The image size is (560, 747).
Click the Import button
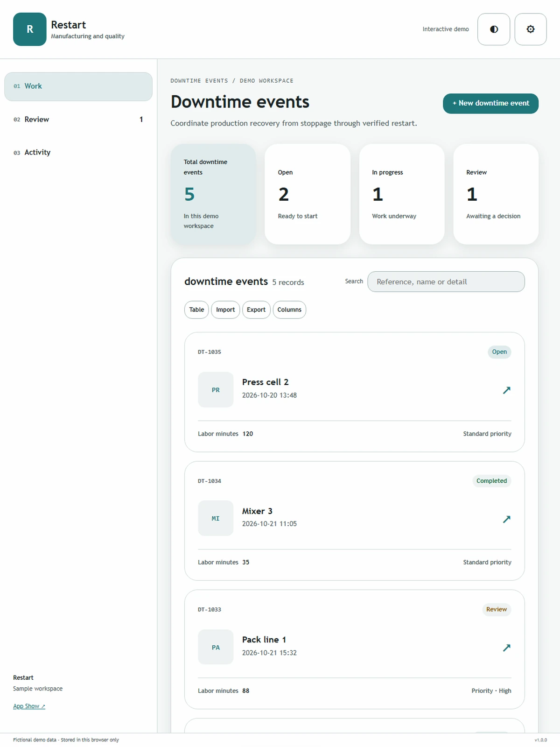pyautogui.click(x=225, y=310)
